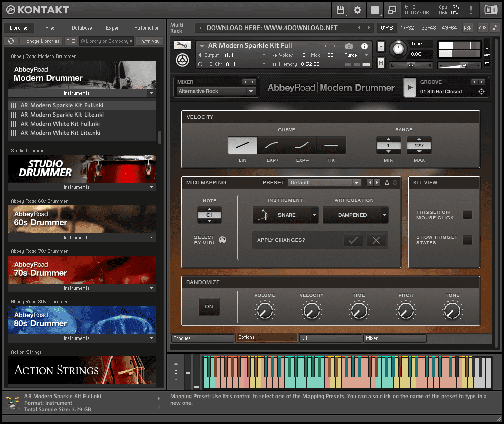Open the MIDI mapping Default preset dropdown
The image size is (504, 424).
[x=324, y=183]
